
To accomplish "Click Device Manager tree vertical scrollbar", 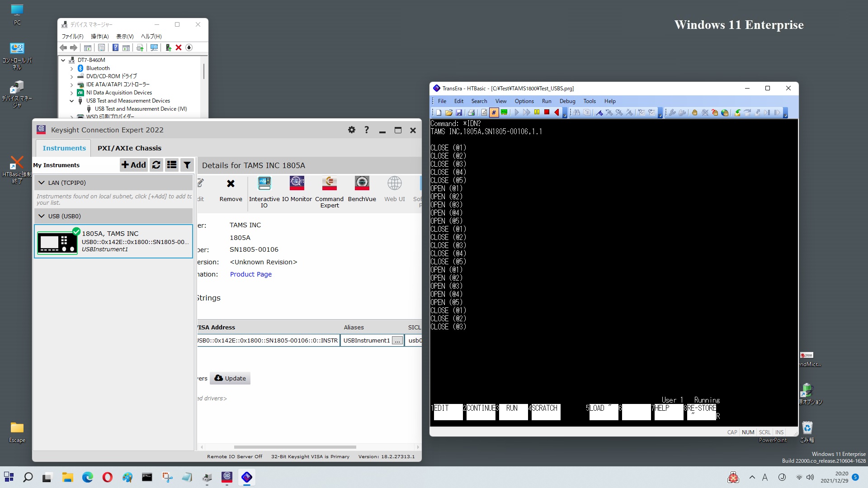I will point(204,71).
